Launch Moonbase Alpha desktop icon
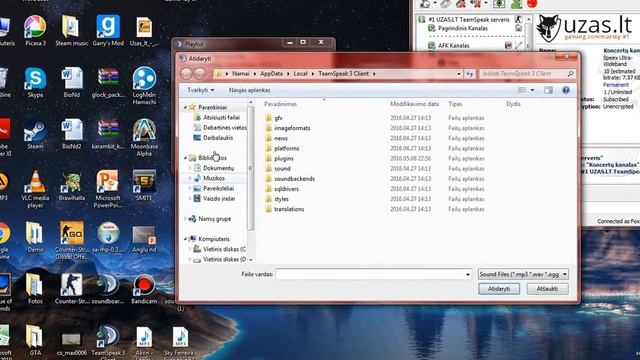 [x=144, y=138]
